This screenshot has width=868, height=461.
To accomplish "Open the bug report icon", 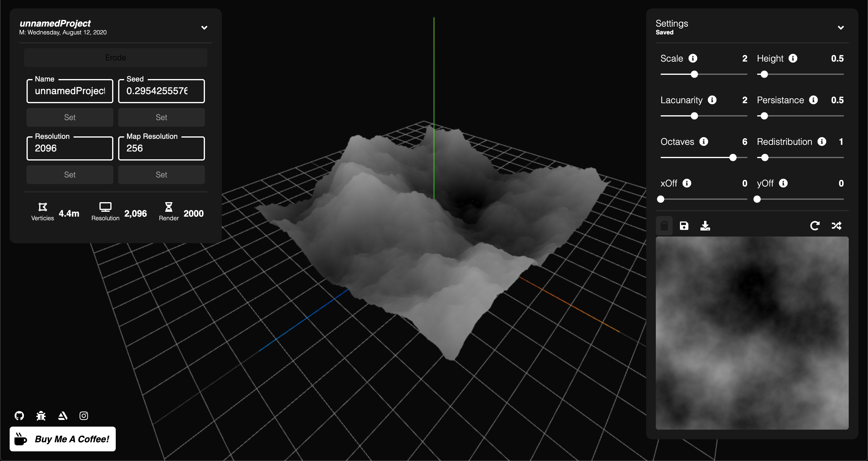I will (x=41, y=415).
